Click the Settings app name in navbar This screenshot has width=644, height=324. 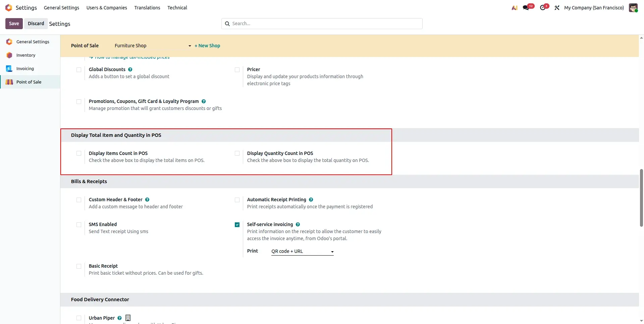(26, 8)
